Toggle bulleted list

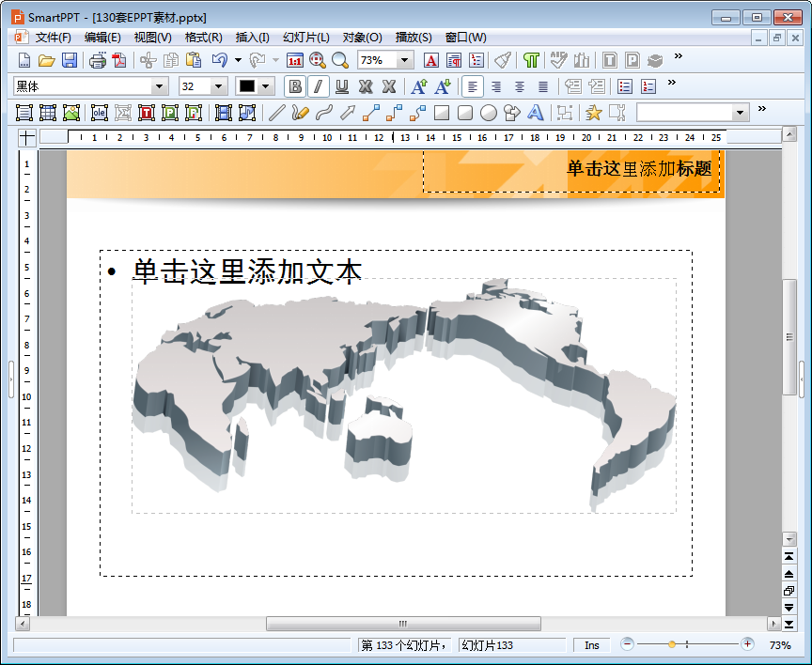pyautogui.click(x=625, y=86)
